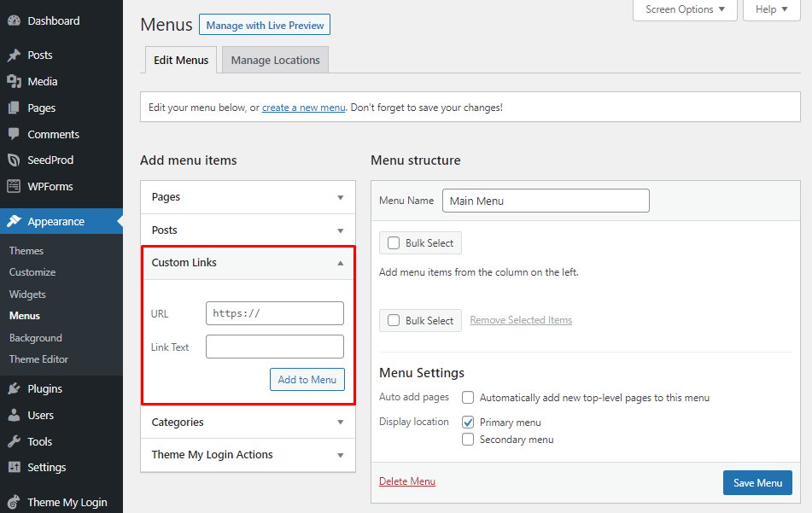Follow the create a new menu link
The height and width of the screenshot is (513, 812).
[303, 107]
